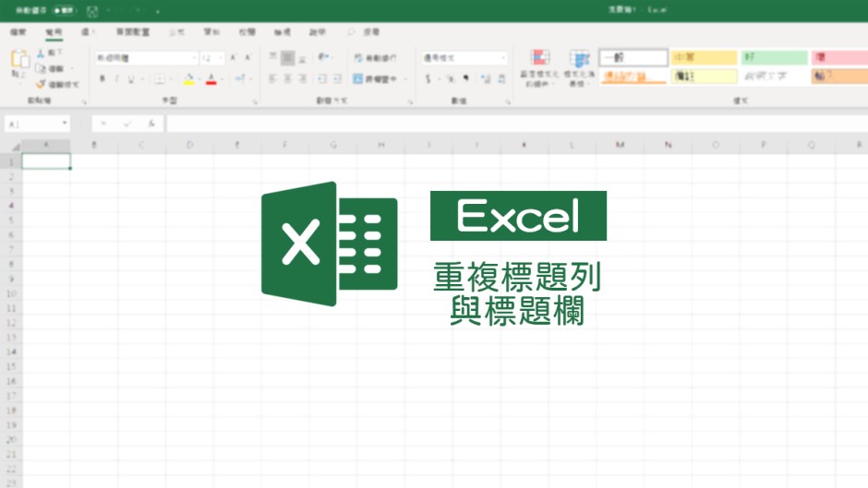Open the number format dropdown
The image size is (868, 488).
(x=502, y=57)
